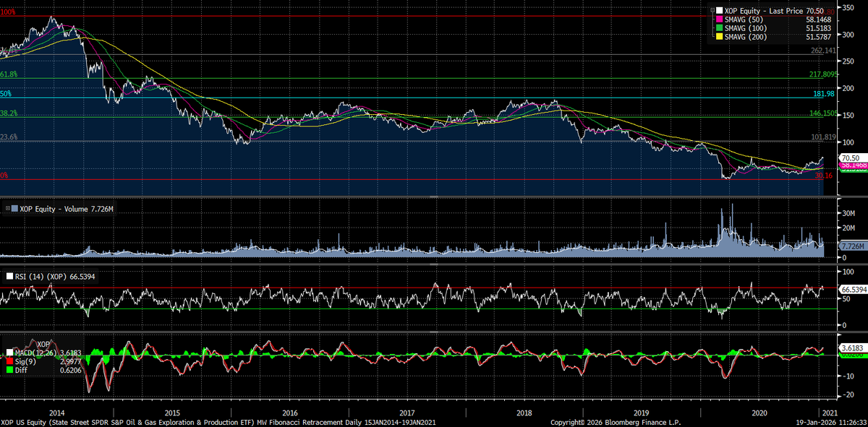Image resolution: width=868 pixels, height=427 pixels.
Task: Select the Sig(9) legend label
Action: pos(25,361)
